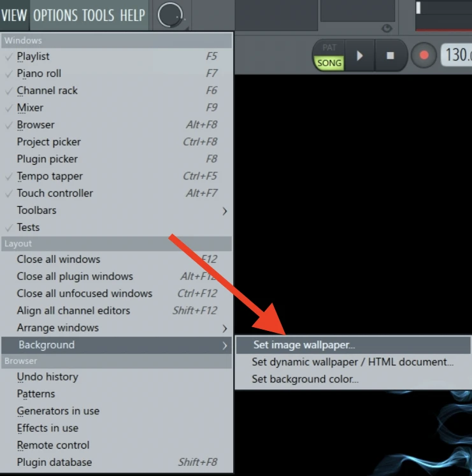Select Set image wallpaper option
This screenshot has width=472, height=476.
[x=304, y=345]
